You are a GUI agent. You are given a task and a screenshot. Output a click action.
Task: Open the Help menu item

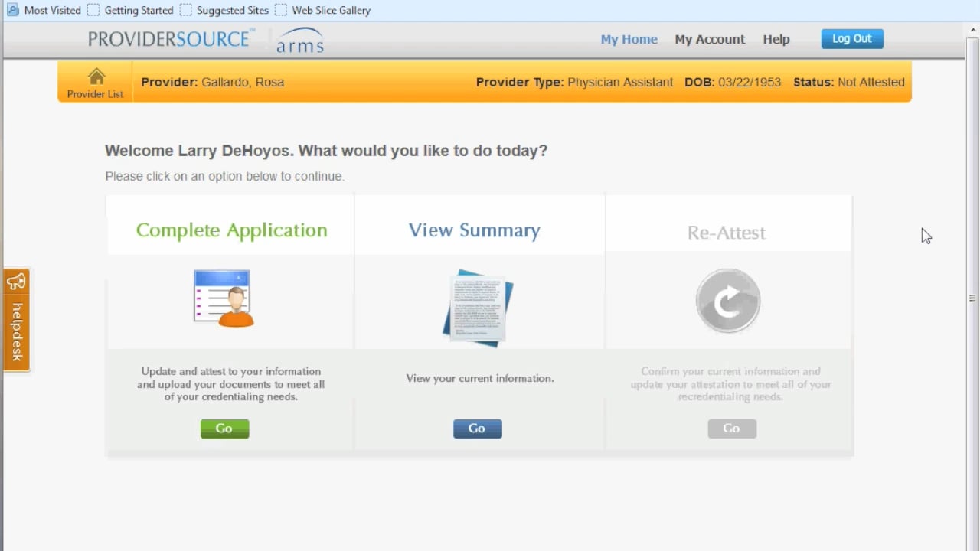tap(776, 39)
